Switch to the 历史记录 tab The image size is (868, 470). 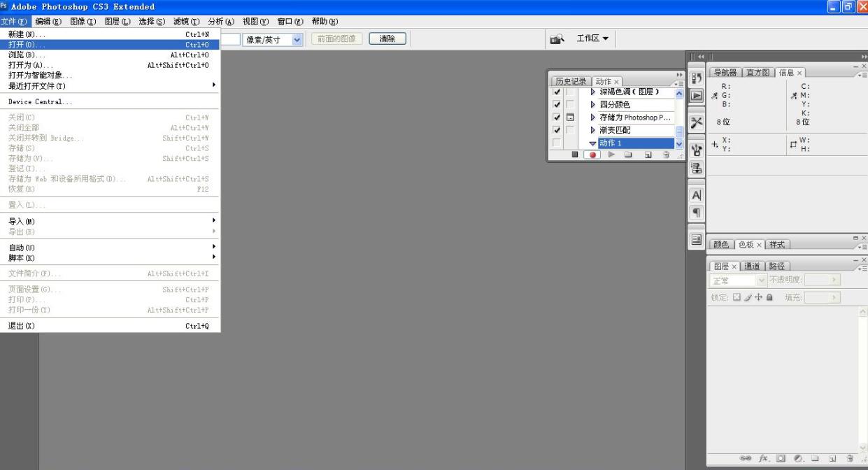point(571,81)
